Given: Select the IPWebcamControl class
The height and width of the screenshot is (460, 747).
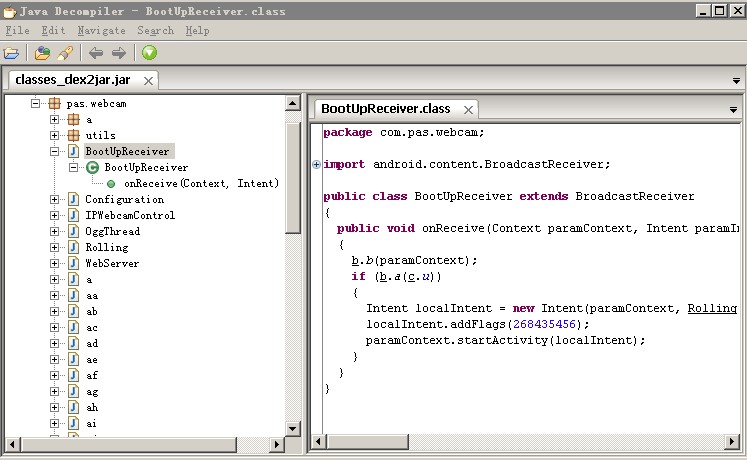Looking at the screenshot, I should pyautogui.click(x=130, y=215).
